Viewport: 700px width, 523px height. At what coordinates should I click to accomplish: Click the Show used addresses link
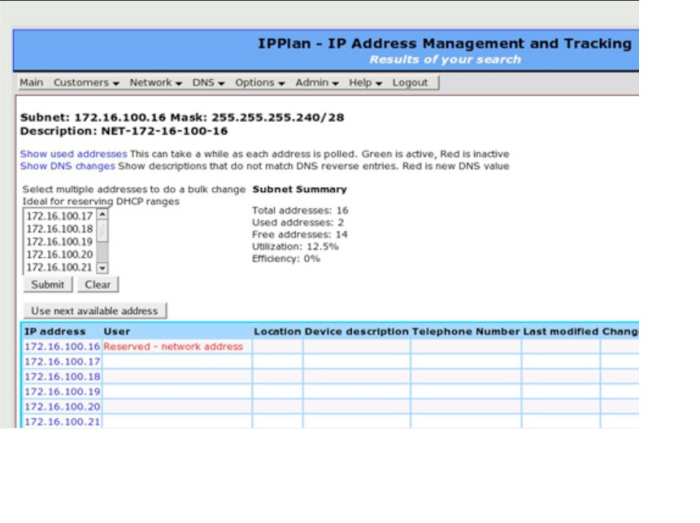click(74, 154)
